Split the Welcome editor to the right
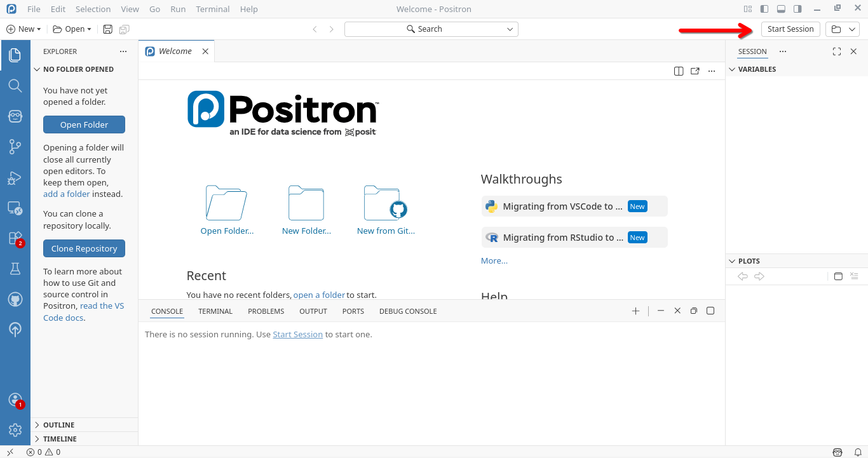 coord(679,71)
